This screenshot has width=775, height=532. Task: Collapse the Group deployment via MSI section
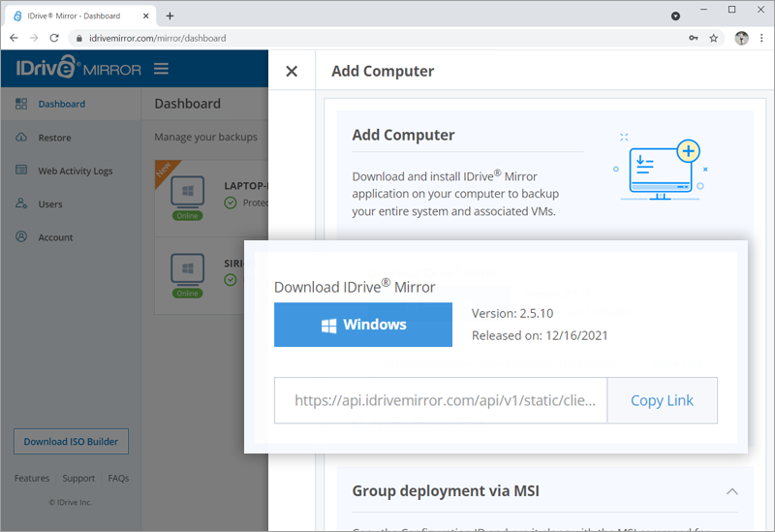[x=732, y=491]
